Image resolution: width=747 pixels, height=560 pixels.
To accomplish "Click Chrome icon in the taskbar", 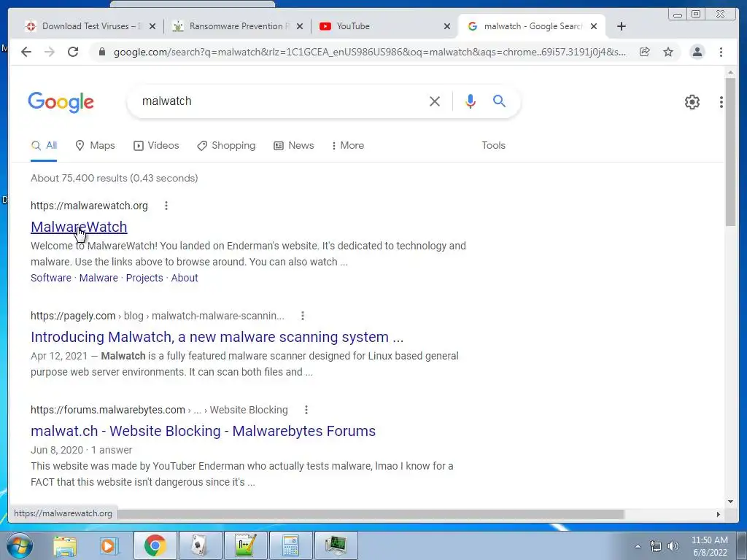I will 155,545.
